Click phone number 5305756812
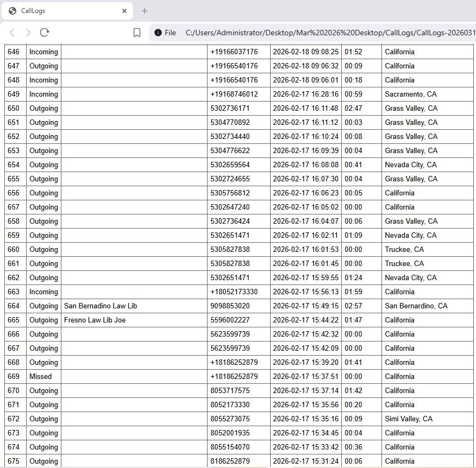This screenshot has width=476, height=468. 230,193
